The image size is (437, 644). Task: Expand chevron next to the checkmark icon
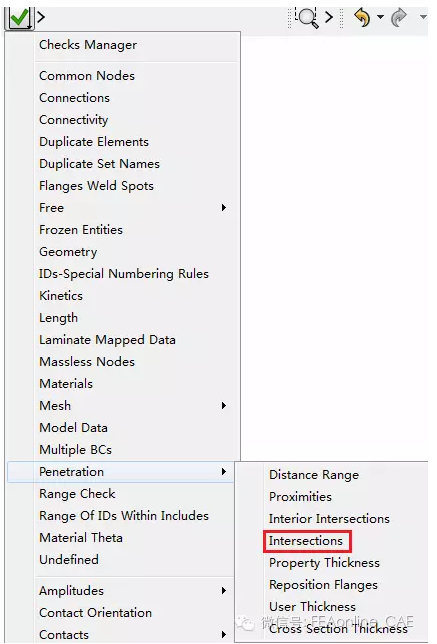40,17
